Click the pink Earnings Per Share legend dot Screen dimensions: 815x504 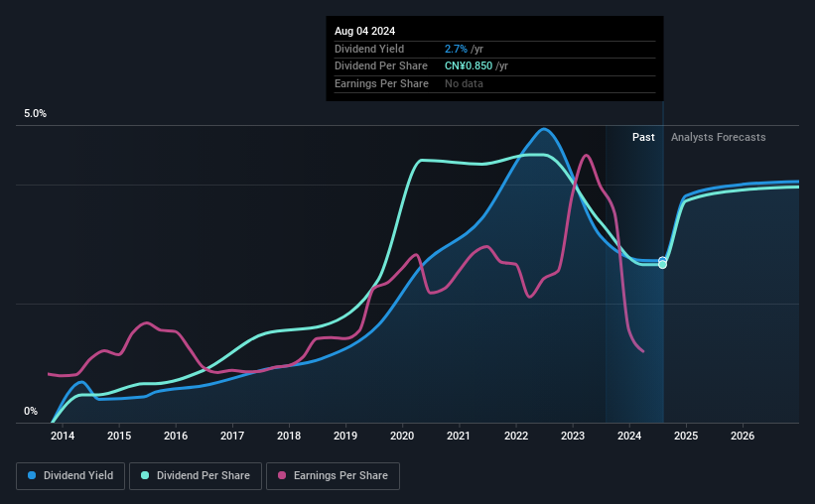282,475
